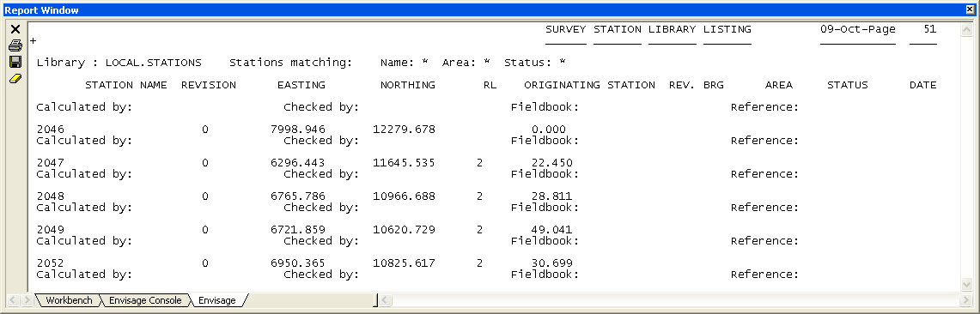Click easting value 6296.443 for station 2047
The width and height of the screenshot is (980, 314).
[297, 163]
